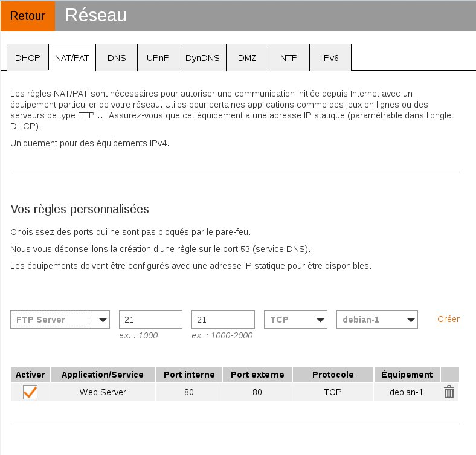Open the DMZ tab
The width and height of the screenshot is (476, 455).
point(246,58)
